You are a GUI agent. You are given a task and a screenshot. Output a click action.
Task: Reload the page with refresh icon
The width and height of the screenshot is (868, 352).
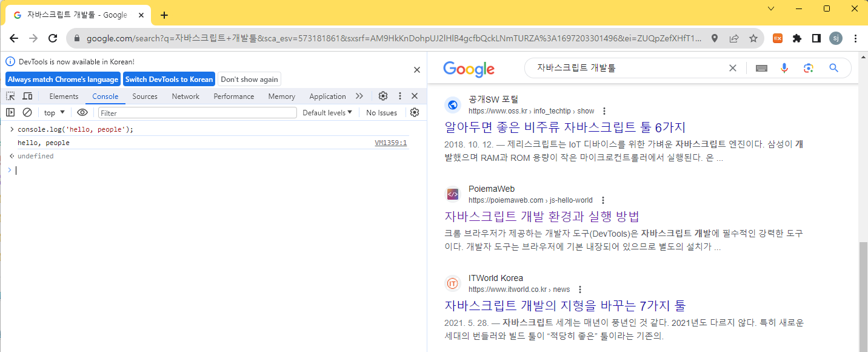(53, 38)
